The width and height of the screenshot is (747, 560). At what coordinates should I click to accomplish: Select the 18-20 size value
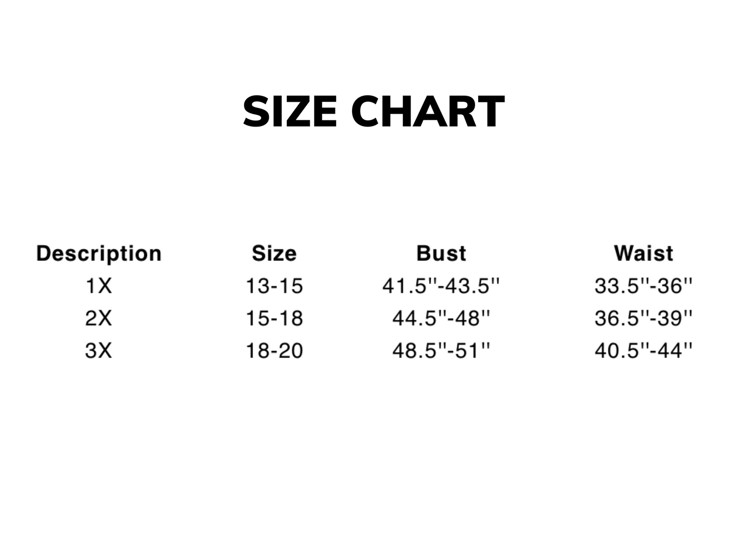click(x=274, y=351)
